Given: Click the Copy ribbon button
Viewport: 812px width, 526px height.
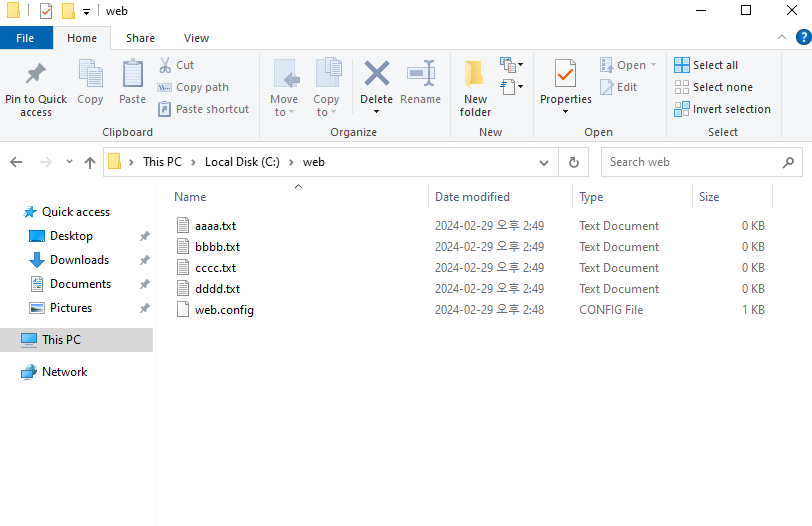Looking at the screenshot, I should [x=90, y=83].
